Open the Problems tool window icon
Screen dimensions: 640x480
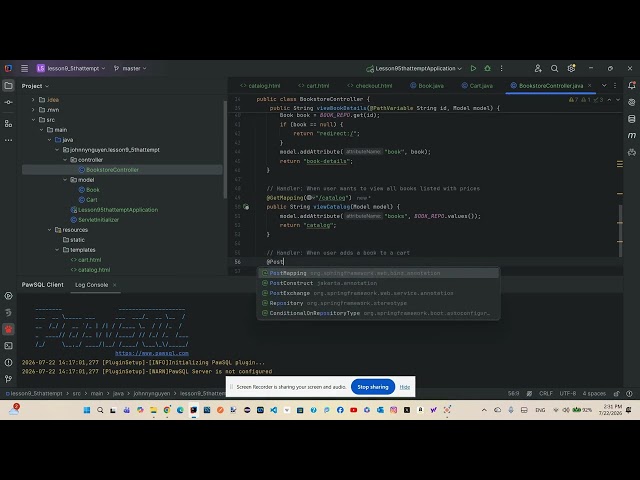(8, 362)
